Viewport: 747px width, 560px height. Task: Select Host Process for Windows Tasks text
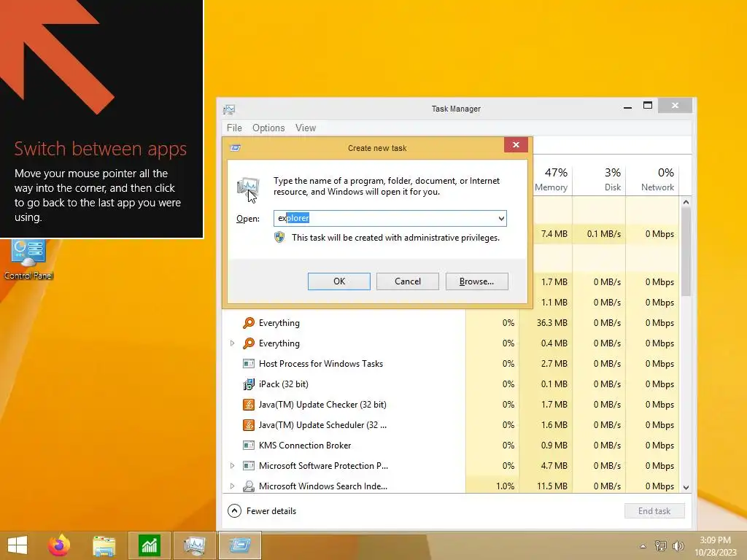pos(321,364)
